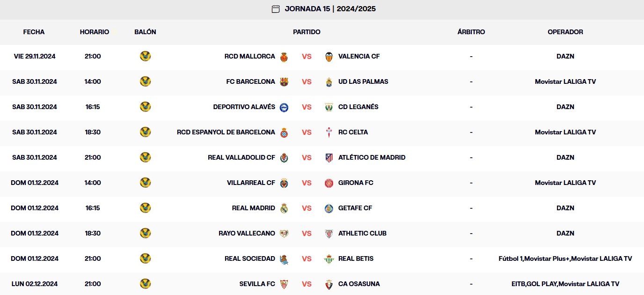644x295 pixels.
Task: Open the DAZN link for Real Madrid match
Action: [x=565, y=208]
